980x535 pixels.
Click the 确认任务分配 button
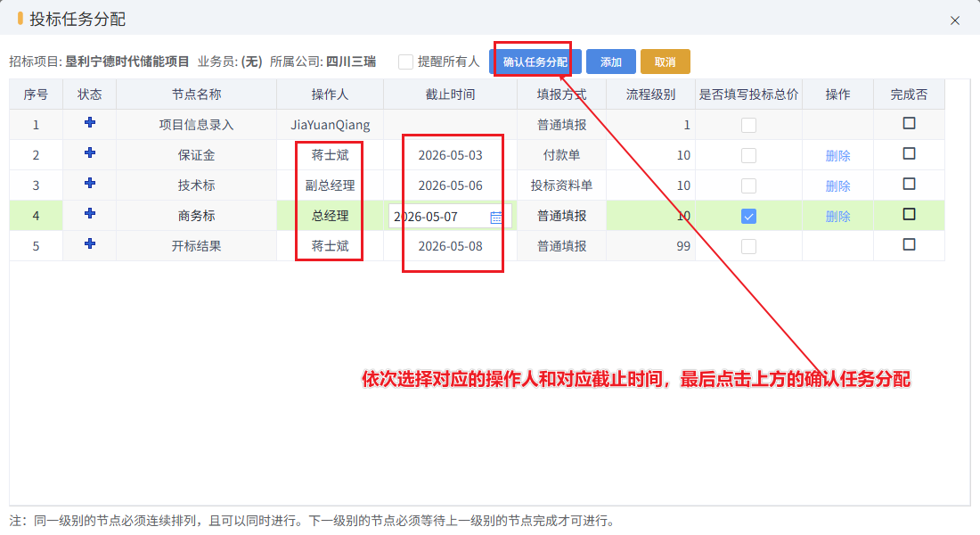tap(535, 62)
